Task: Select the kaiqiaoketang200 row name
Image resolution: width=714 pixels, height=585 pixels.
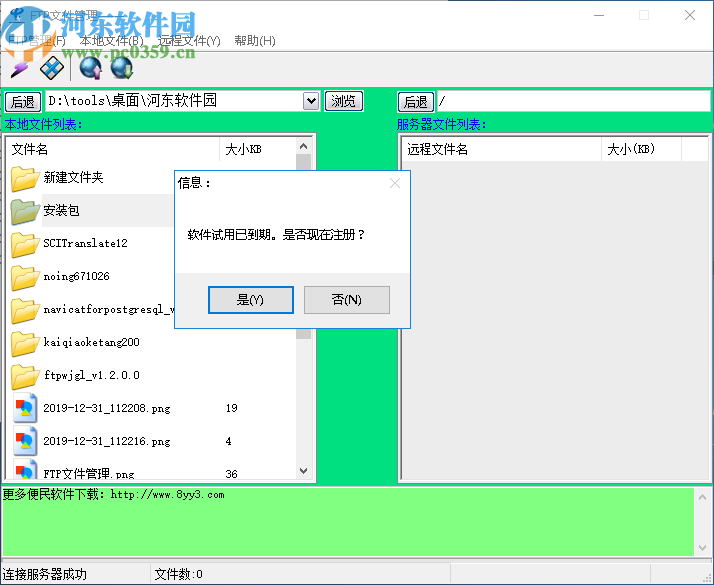Action: coord(92,342)
